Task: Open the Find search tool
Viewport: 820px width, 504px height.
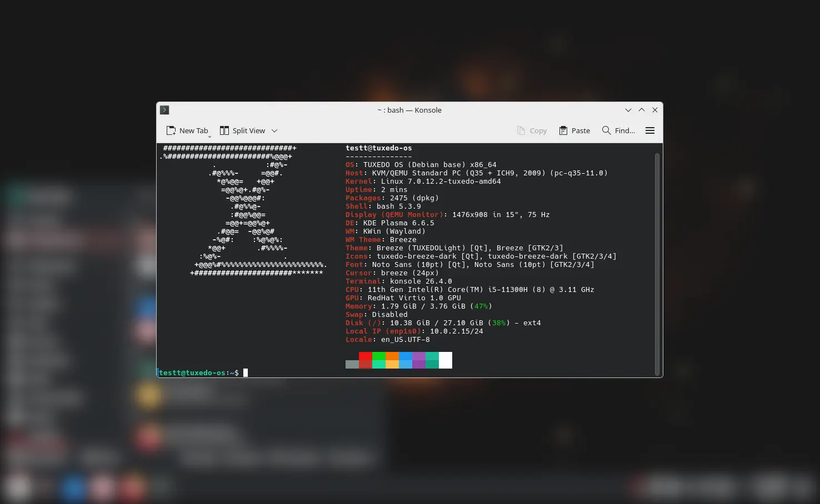Action: point(618,130)
